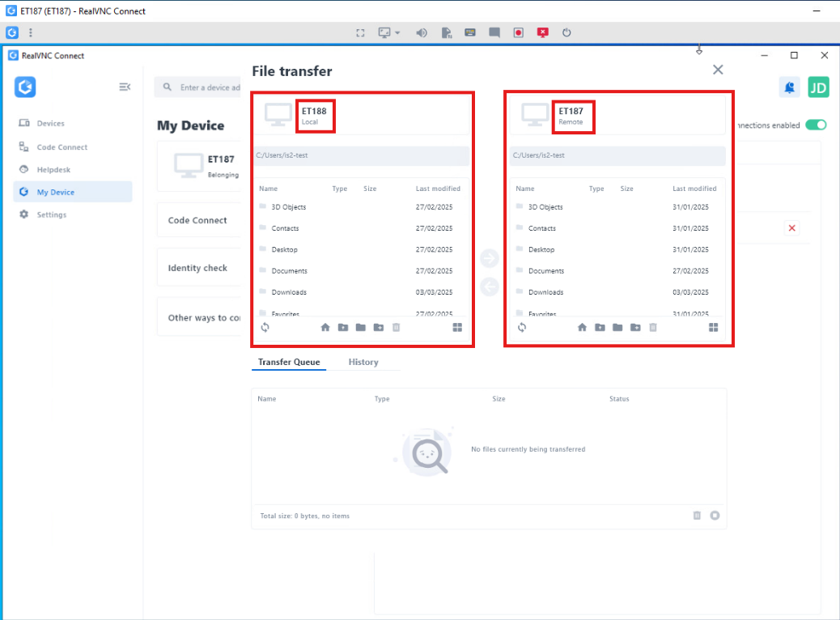Click the transfer-to-remote right arrow button
Image resolution: width=840 pixels, height=620 pixels.
(x=489, y=258)
